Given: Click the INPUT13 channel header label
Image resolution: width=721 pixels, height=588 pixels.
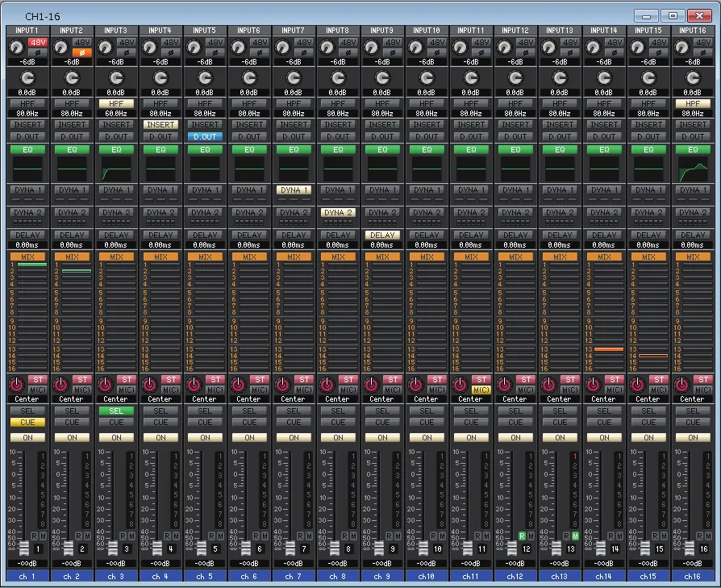Looking at the screenshot, I should coord(560,31).
